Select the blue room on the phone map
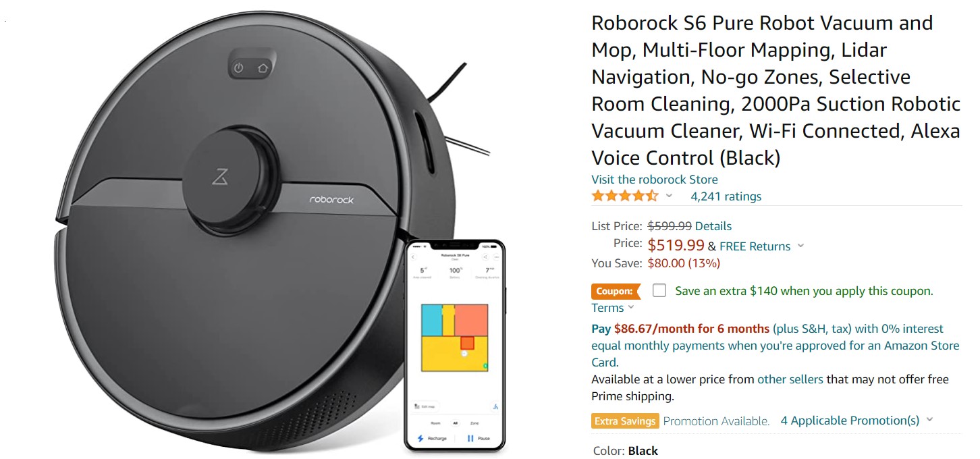This screenshot has width=980, height=459. point(432,320)
